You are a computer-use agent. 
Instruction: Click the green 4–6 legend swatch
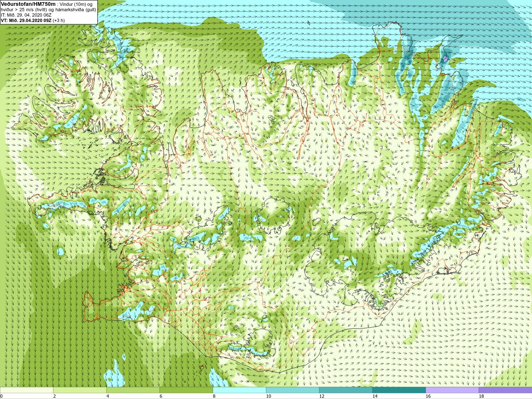click(133, 390)
